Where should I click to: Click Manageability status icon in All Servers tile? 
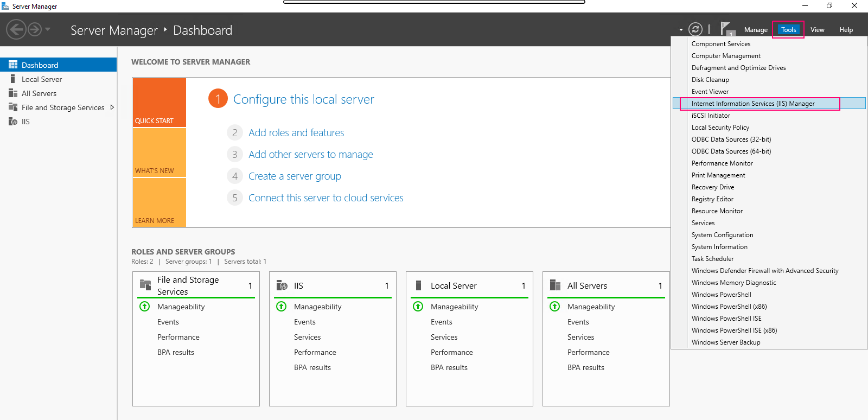click(x=555, y=307)
